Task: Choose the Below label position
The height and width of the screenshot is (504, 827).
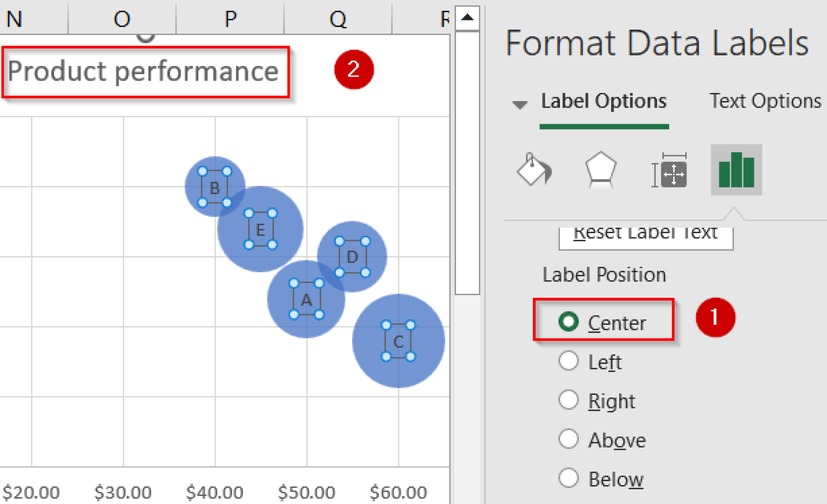Action: click(569, 478)
